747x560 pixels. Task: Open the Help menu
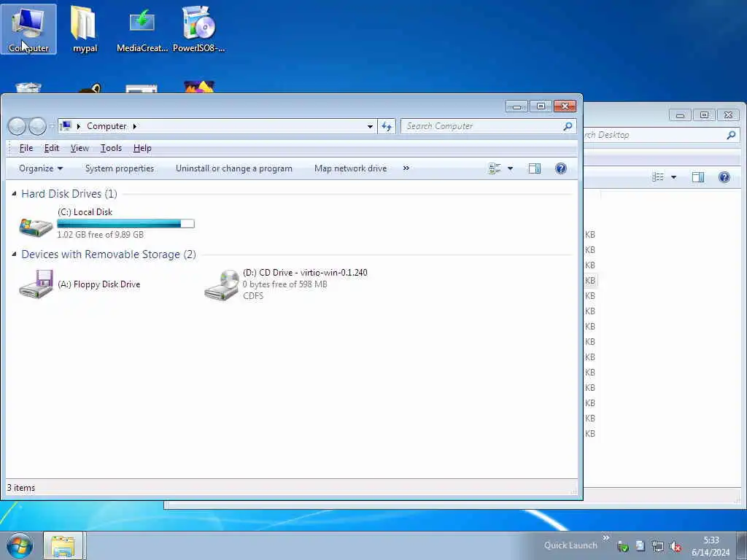click(142, 148)
